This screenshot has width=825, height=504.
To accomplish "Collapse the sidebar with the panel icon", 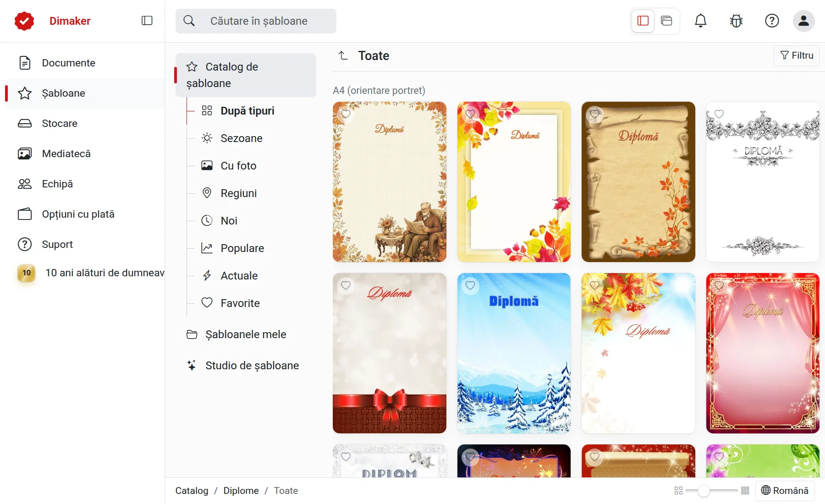I will pos(147,21).
